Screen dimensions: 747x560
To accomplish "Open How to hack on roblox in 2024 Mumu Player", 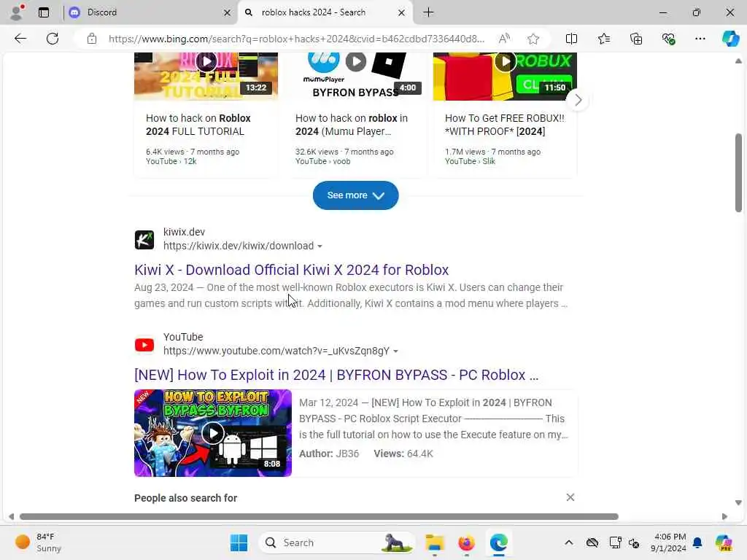I will click(352, 125).
